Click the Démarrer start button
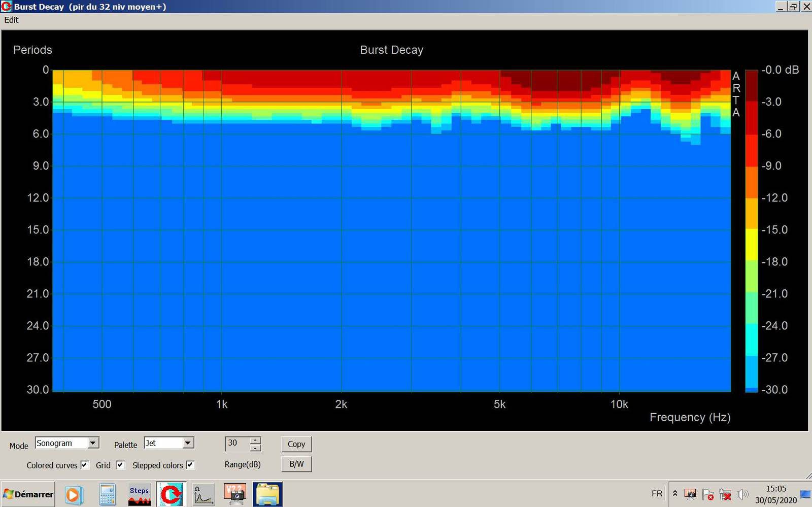This screenshot has width=812, height=507. (28, 494)
